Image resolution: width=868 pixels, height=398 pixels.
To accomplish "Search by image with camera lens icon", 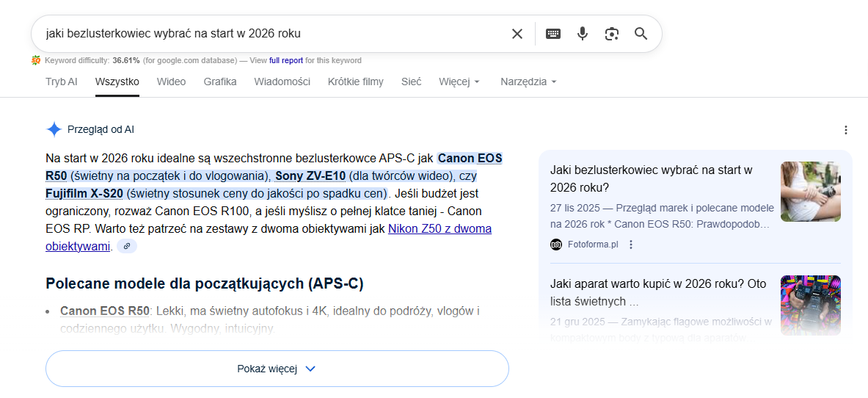I will [x=612, y=34].
